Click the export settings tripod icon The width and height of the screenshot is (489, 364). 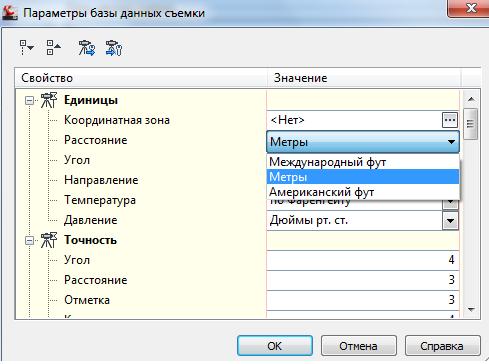pyautogui.click(x=114, y=48)
